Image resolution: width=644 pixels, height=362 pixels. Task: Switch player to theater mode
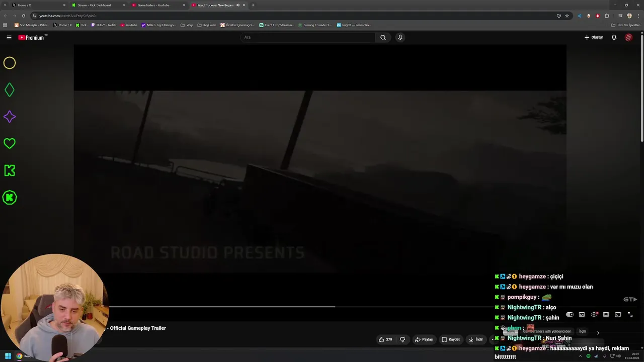coord(606,314)
